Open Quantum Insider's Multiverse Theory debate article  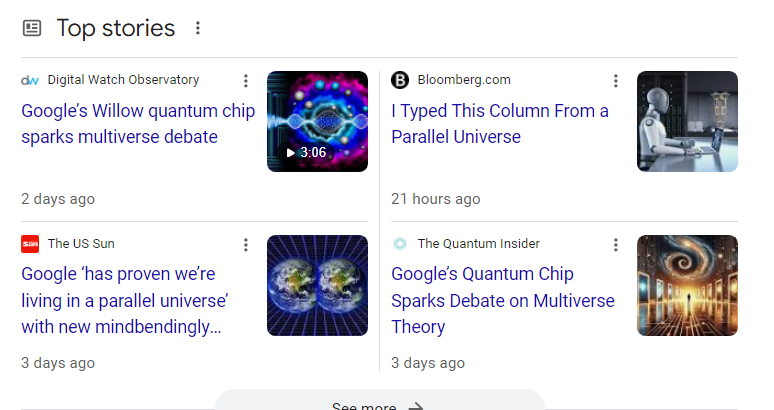[503, 299]
